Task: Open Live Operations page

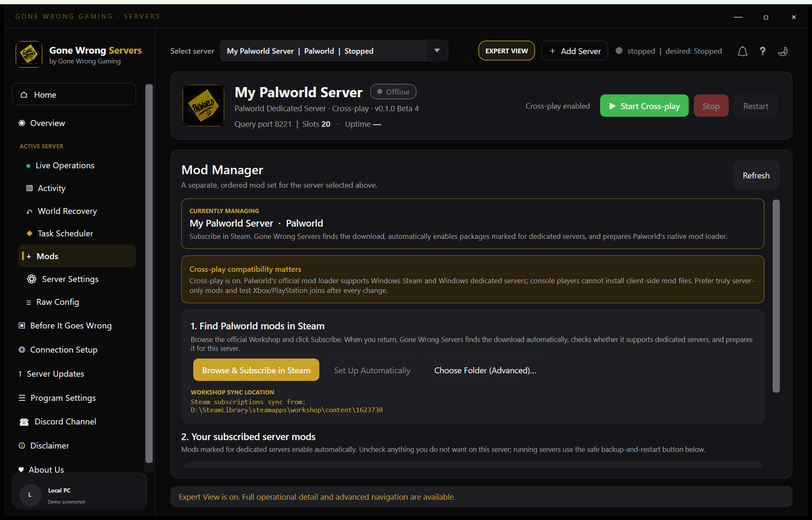Action: click(x=77, y=165)
